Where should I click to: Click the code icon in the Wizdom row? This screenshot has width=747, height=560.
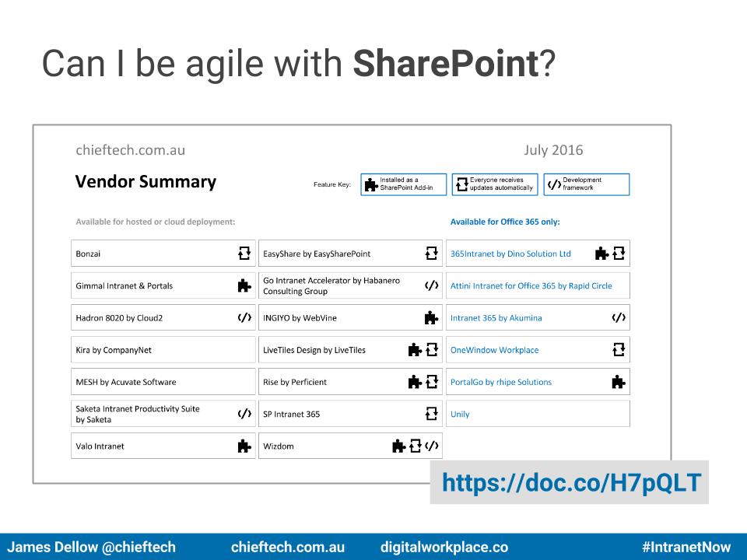point(432,446)
